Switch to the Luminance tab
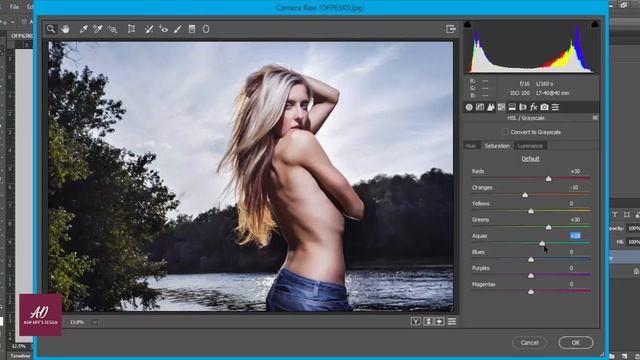 [530, 146]
